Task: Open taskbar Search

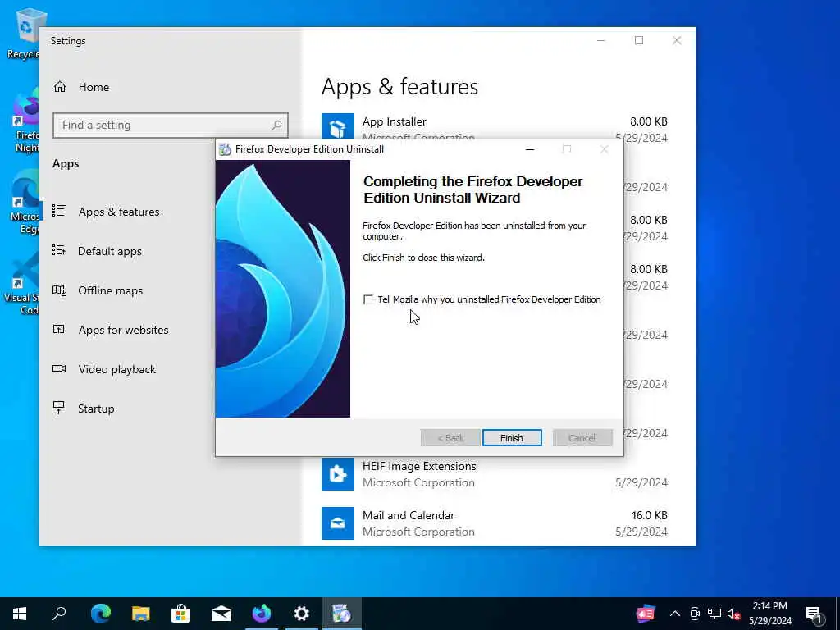Action: [59, 614]
